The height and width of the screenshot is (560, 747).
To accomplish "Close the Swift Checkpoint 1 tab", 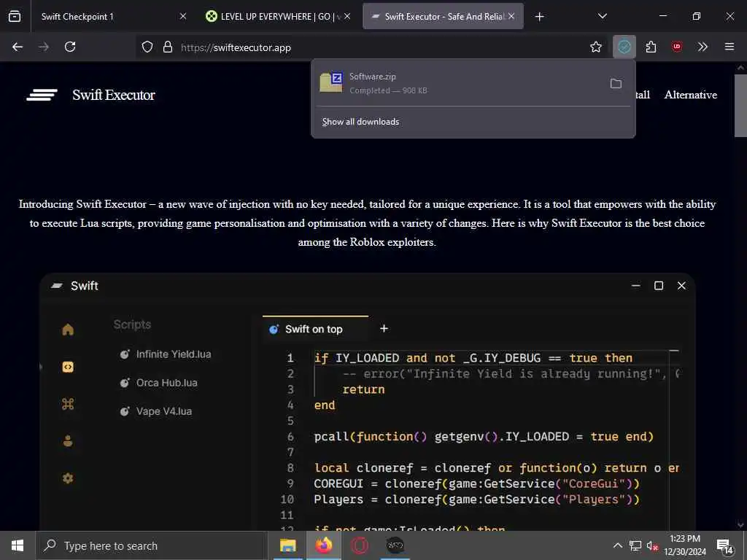I will 183,16.
